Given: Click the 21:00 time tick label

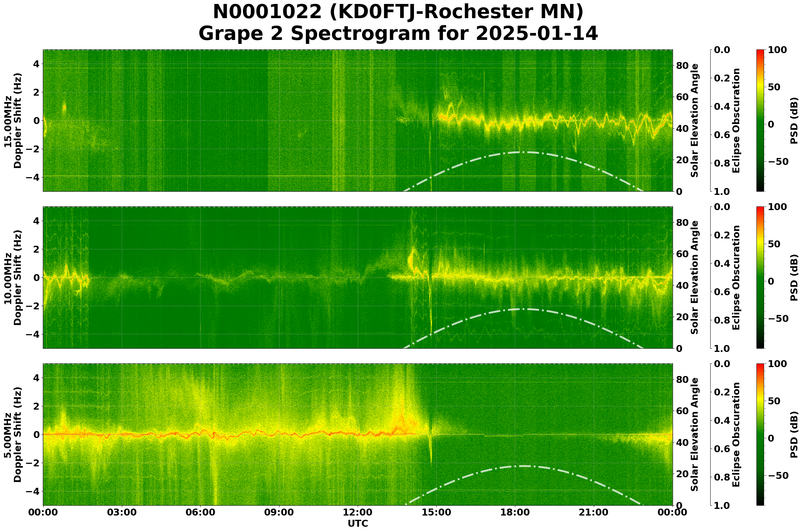Looking at the screenshot, I should click(x=593, y=512).
